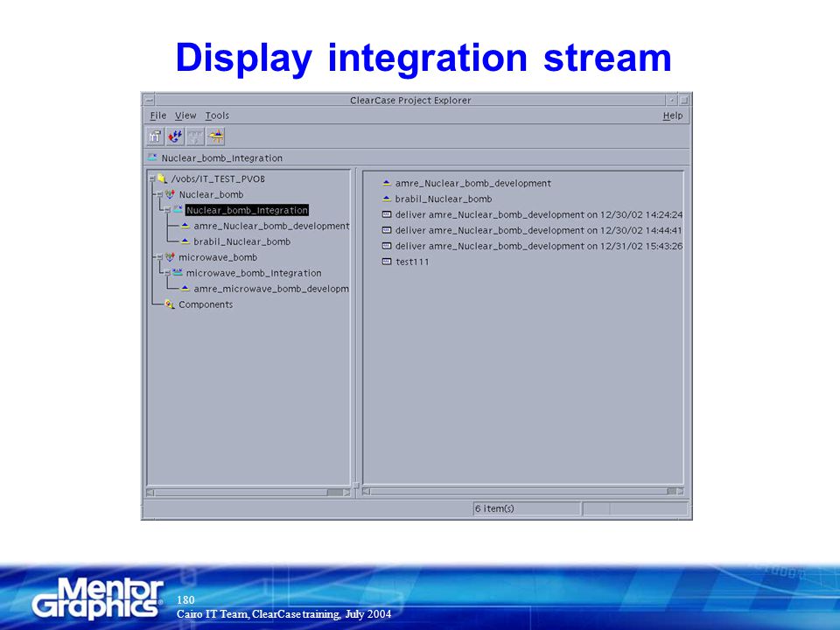Open the window menu button in the title bar
Image resolution: width=840 pixels, height=630 pixels.
(149, 100)
